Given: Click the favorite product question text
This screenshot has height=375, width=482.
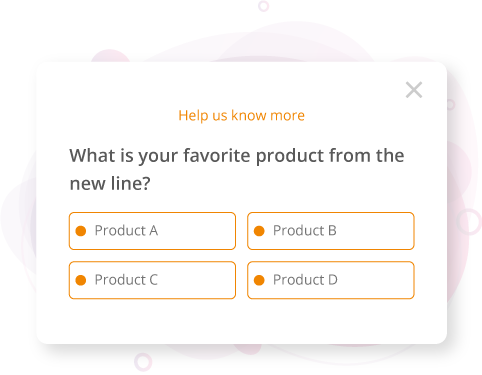Looking at the screenshot, I should coord(237,169).
